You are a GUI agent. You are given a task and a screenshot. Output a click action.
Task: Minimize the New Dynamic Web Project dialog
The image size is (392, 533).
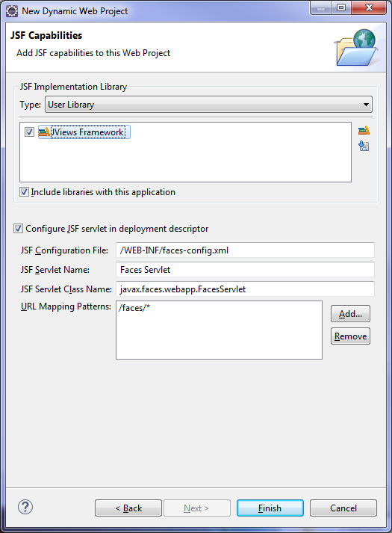[x=321, y=7]
